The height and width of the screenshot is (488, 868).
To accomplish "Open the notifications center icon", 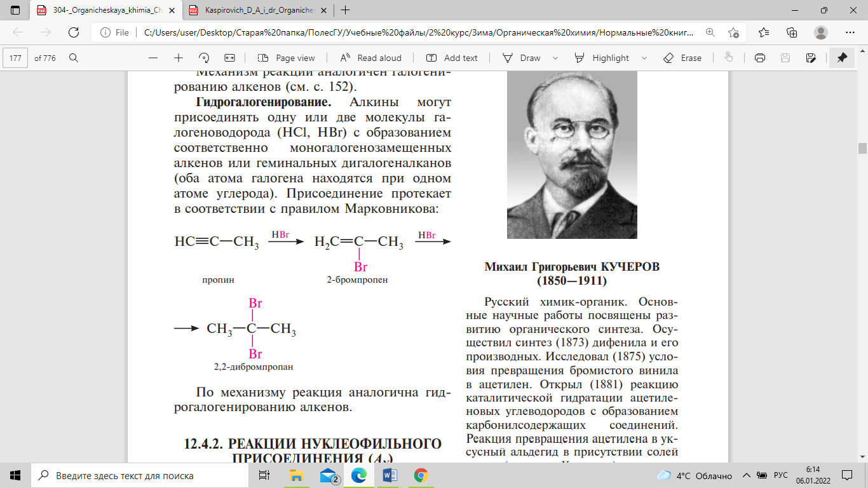I will (x=847, y=475).
